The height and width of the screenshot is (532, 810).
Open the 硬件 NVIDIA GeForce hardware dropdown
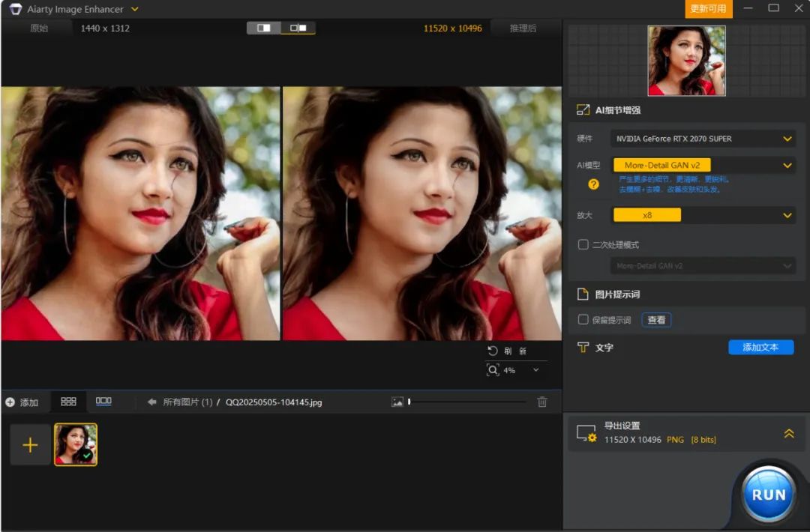(x=703, y=139)
